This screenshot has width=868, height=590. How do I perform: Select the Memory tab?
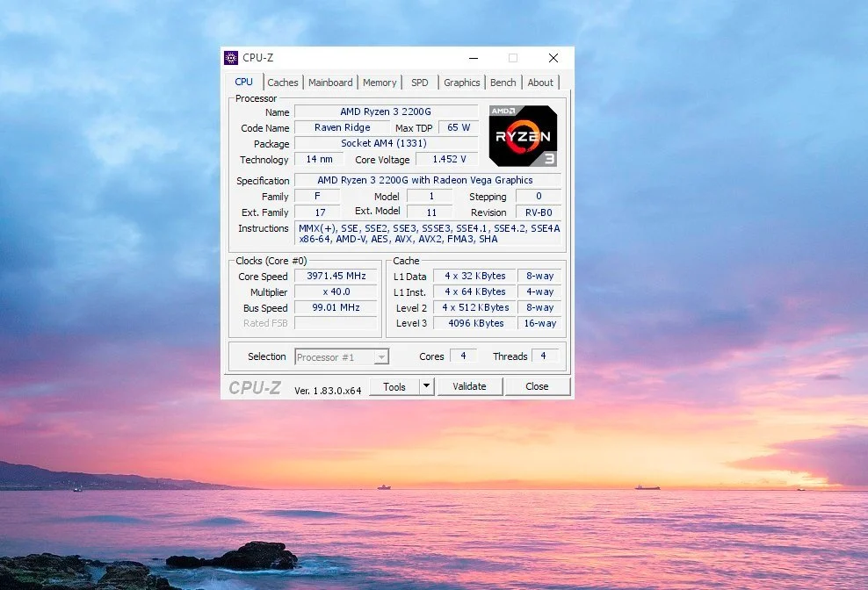pos(380,83)
